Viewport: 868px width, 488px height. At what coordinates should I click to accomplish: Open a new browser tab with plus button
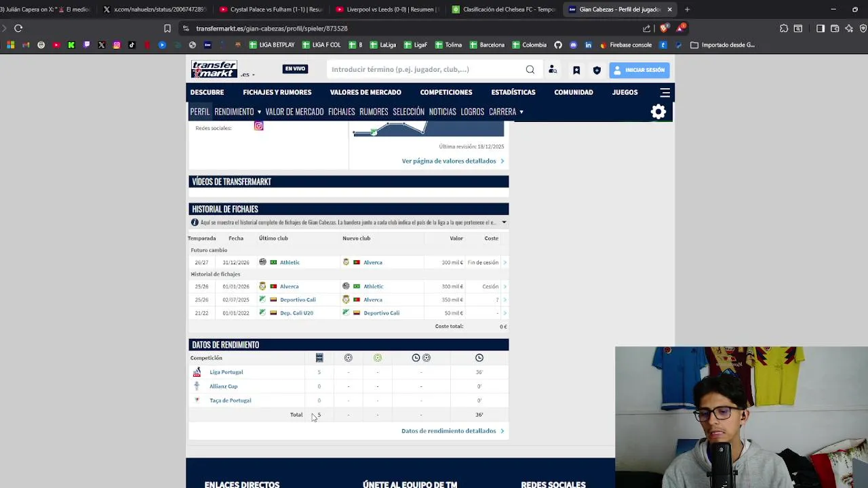pyautogui.click(x=687, y=9)
